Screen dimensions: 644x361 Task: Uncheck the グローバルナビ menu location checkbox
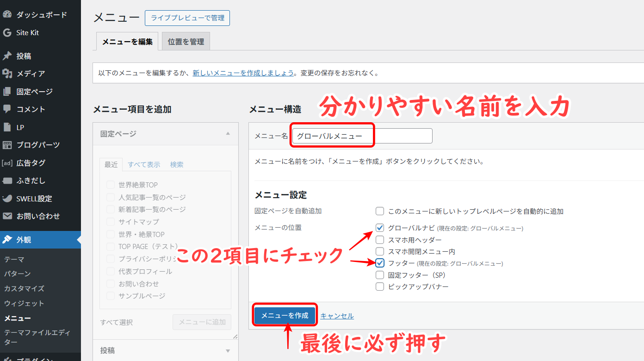(x=380, y=228)
